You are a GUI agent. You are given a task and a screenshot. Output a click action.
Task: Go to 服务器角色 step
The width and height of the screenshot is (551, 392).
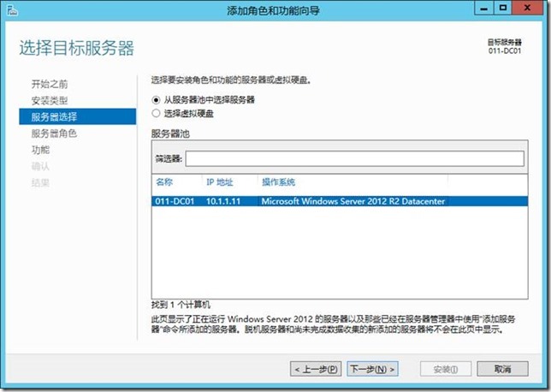(x=54, y=134)
